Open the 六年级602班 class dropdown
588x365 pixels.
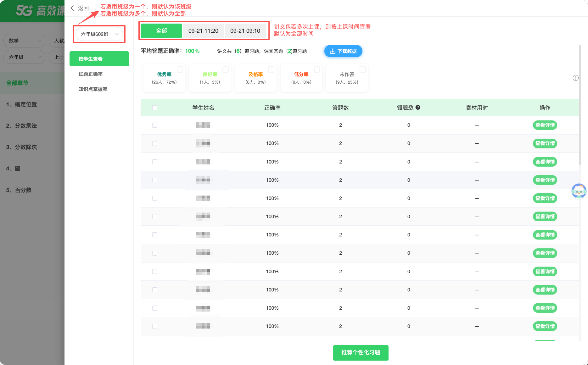coord(99,34)
